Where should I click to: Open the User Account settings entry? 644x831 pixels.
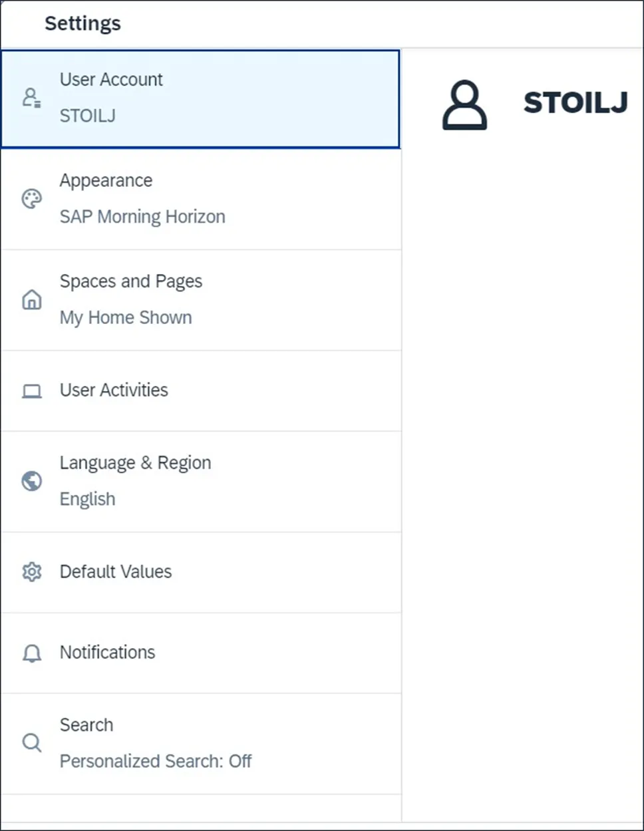pyautogui.click(x=111, y=80)
